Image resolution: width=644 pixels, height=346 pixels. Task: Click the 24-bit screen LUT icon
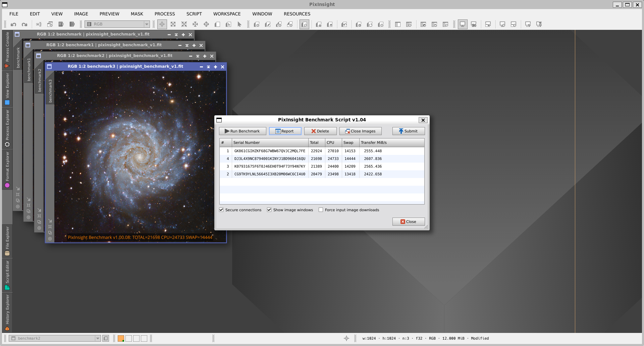[x=474, y=24]
